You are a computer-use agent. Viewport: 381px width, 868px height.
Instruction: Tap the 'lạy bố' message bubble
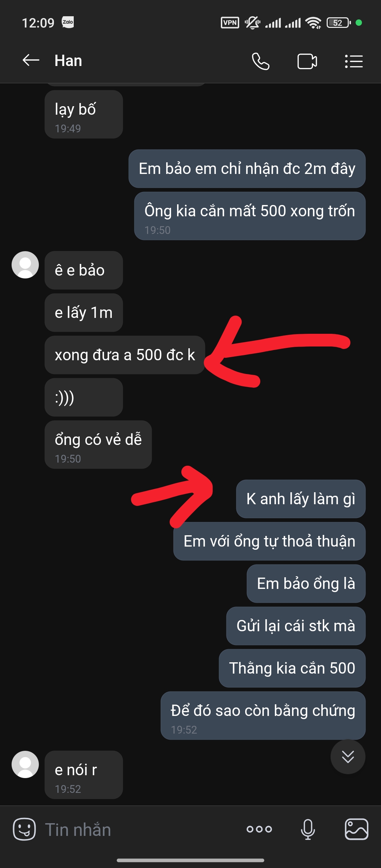(84, 114)
